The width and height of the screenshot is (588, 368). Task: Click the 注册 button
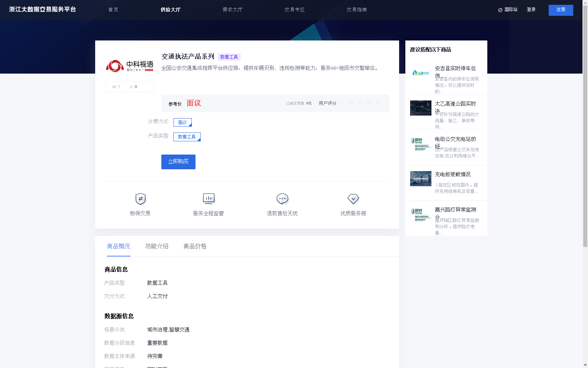pyautogui.click(x=561, y=10)
